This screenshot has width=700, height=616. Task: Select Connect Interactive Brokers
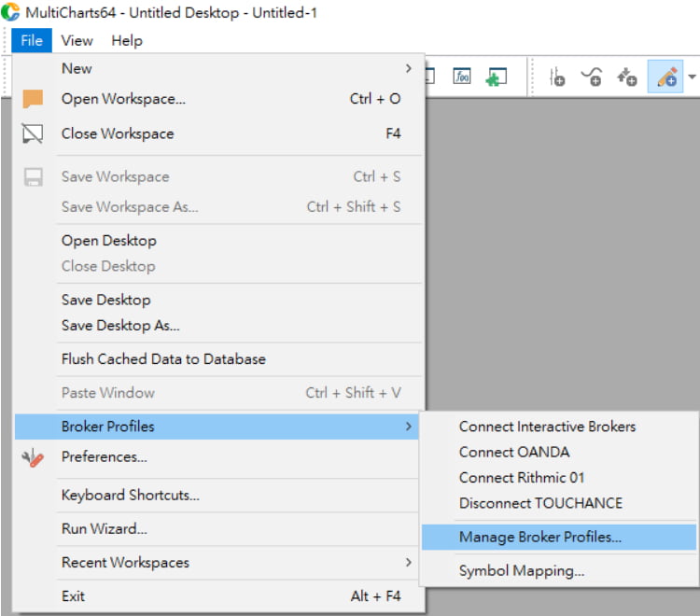(559, 427)
